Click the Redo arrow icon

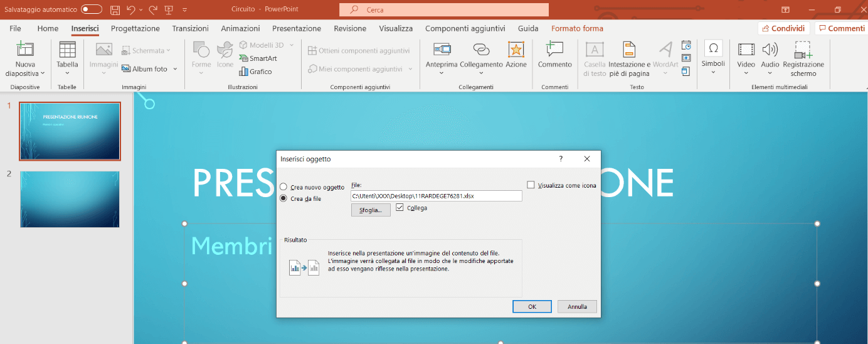[152, 10]
